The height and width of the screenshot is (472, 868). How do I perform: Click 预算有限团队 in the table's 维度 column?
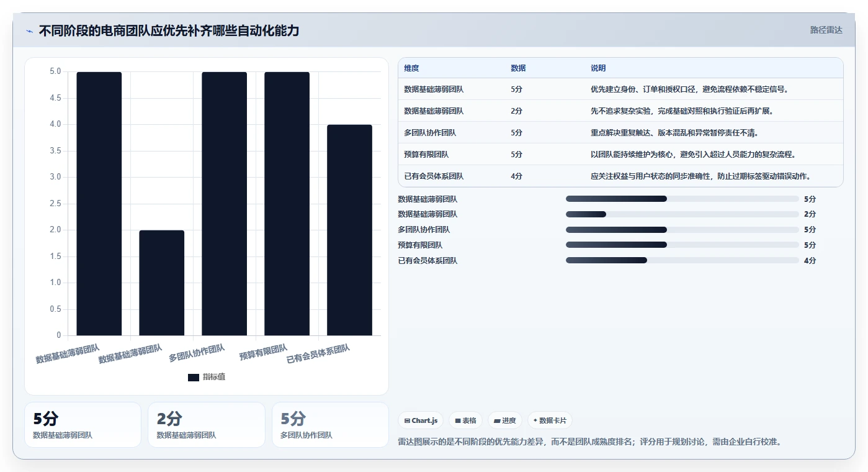(426, 155)
